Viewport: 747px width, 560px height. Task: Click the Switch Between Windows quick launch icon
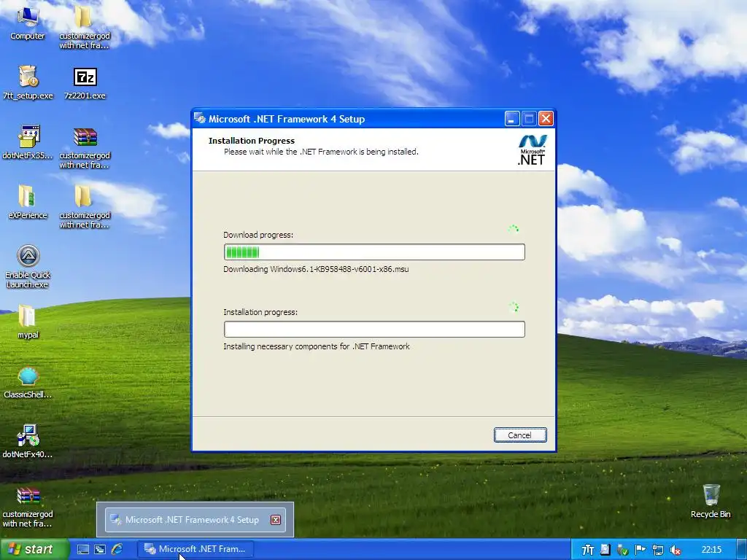point(99,550)
